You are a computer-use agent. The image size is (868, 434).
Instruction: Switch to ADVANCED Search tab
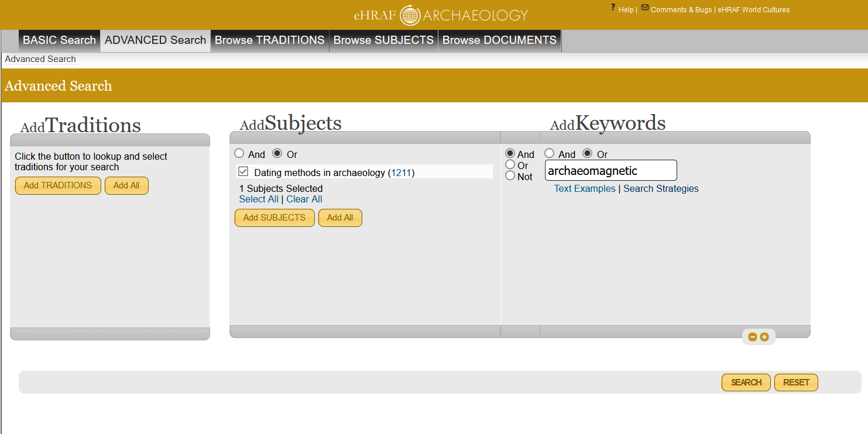[x=156, y=40]
